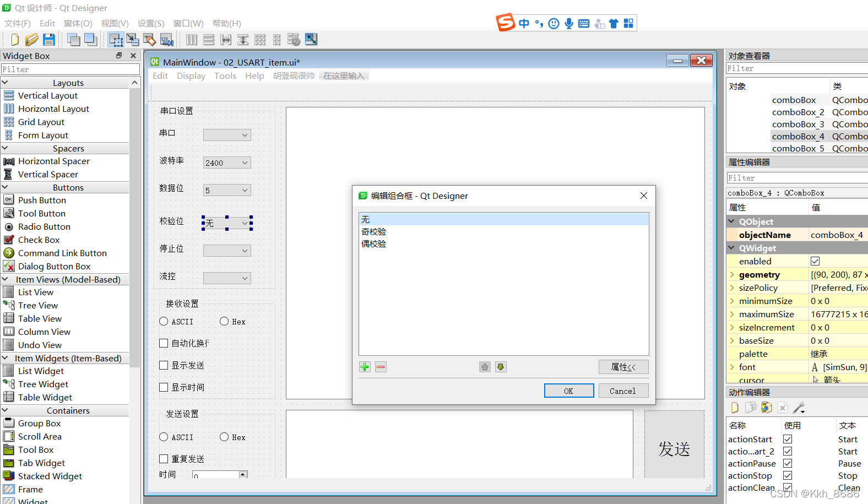Collapse the QObject property group

[732, 221]
